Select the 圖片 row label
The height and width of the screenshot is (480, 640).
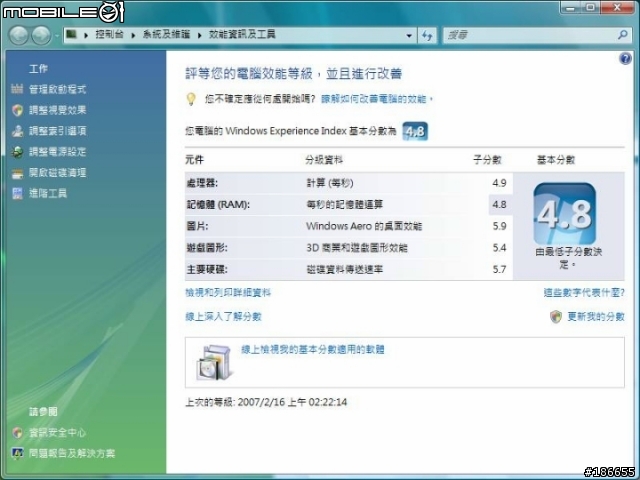click(197, 226)
